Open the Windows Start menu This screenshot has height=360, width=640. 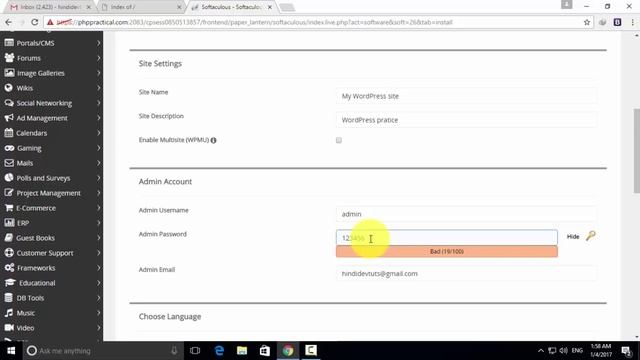click(11, 351)
